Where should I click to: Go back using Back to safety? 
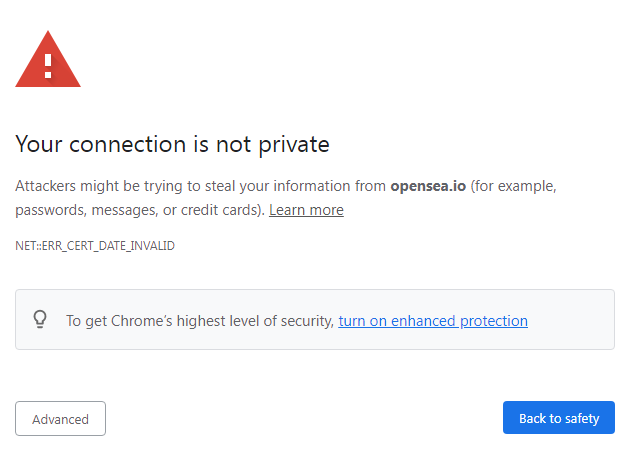pyautogui.click(x=558, y=418)
